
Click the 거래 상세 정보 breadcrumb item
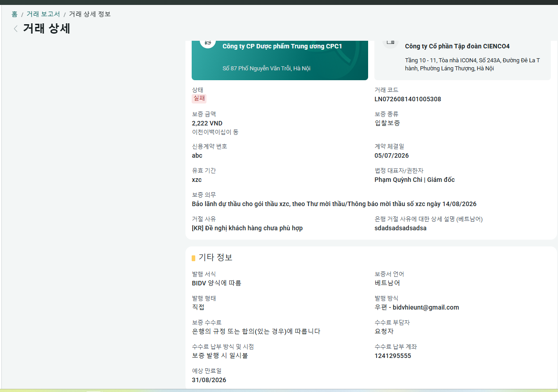(90, 14)
